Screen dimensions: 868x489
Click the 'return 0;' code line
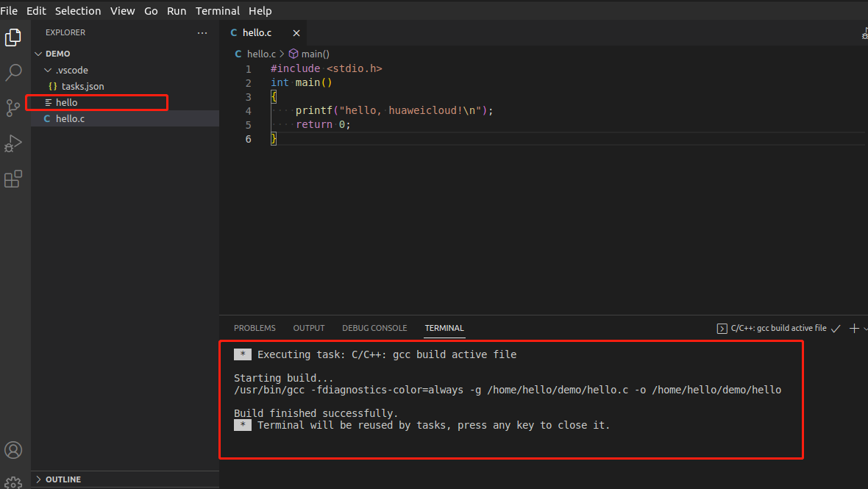point(323,124)
